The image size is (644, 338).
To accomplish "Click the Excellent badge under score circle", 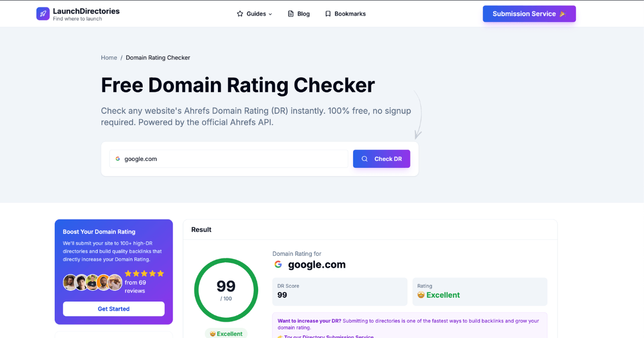I will tap(226, 334).
